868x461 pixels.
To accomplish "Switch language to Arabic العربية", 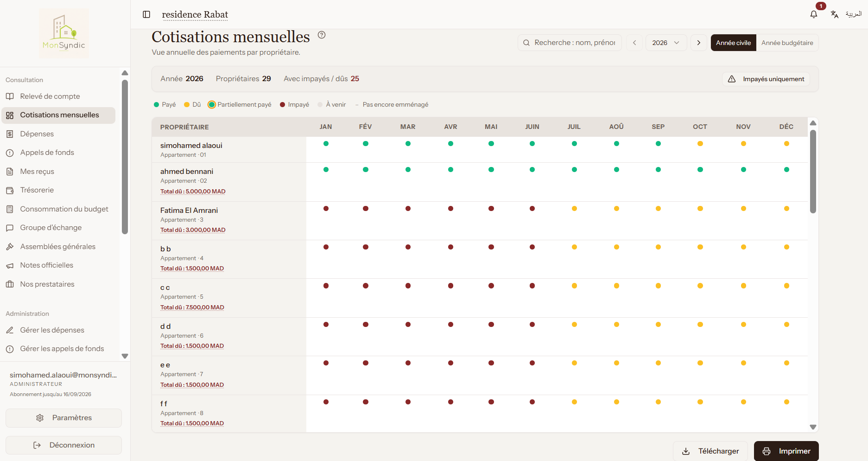I will click(854, 14).
